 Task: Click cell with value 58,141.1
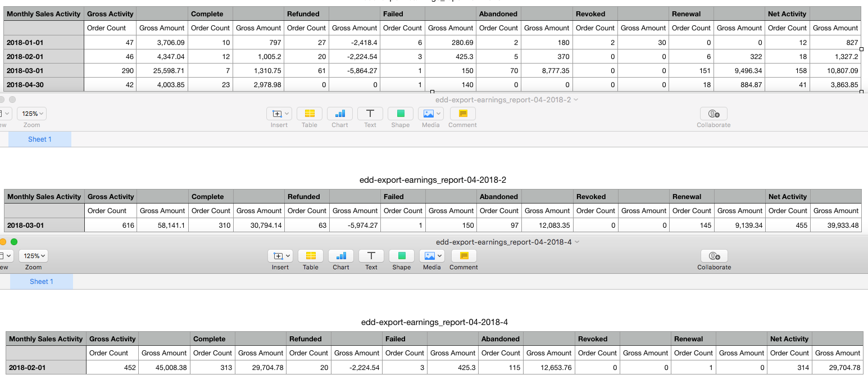pos(162,225)
